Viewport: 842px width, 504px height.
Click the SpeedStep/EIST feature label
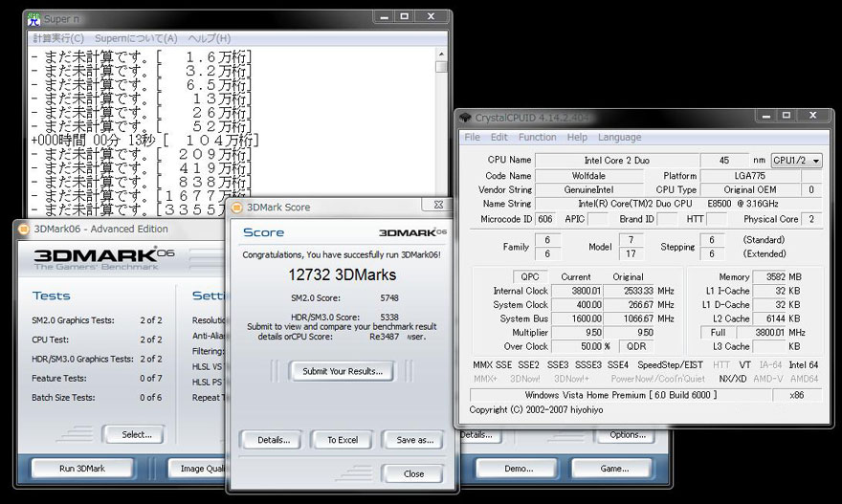point(670,365)
